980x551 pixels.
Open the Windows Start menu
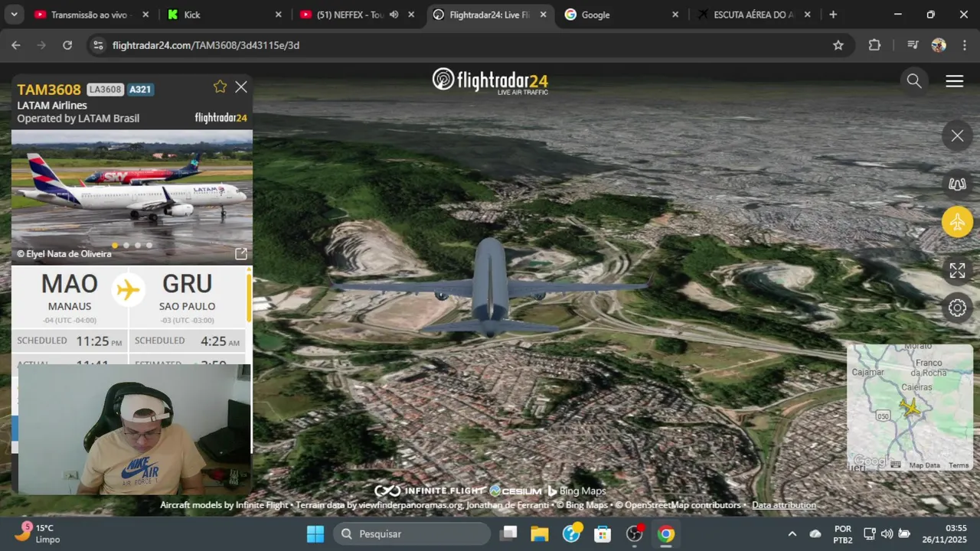(315, 533)
